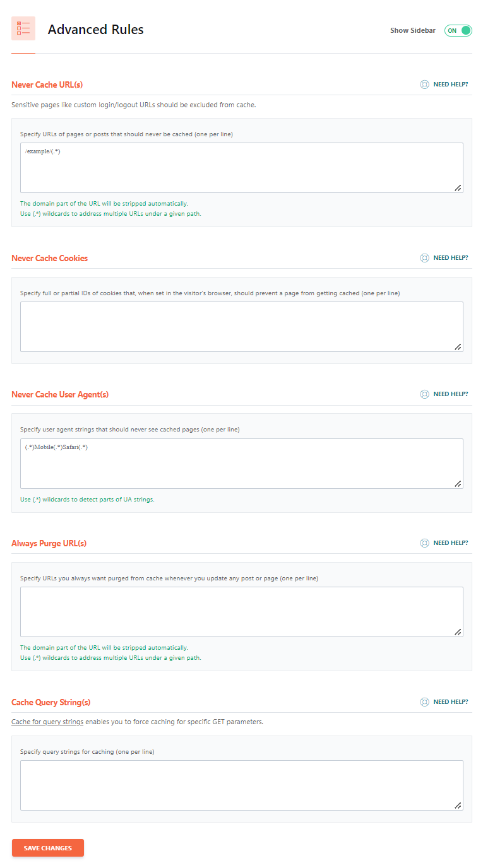Image resolution: width=483 pixels, height=868 pixels.
Task: Click lifebuoy icon beside Always Purge URL(s)
Action: pos(425,543)
